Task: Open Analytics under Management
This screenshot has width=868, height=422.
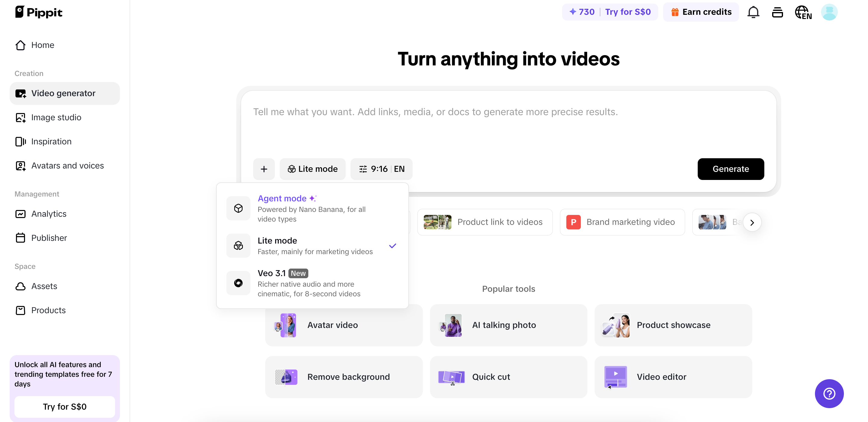Action: [49, 214]
